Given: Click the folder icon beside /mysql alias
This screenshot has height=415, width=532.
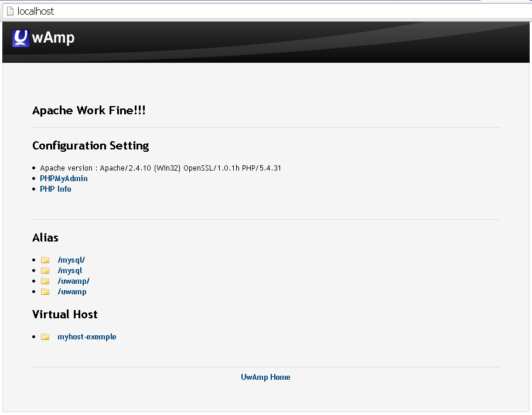Looking at the screenshot, I should point(45,270).
